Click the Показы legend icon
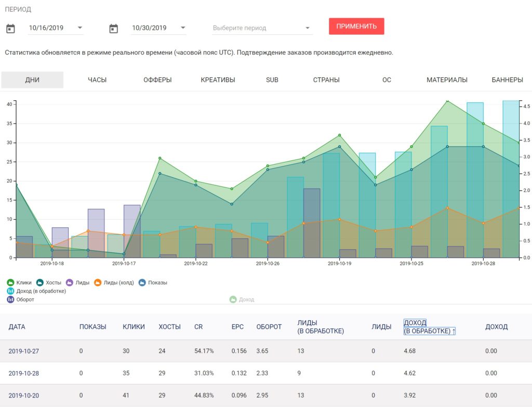 [x=142, y=282]
